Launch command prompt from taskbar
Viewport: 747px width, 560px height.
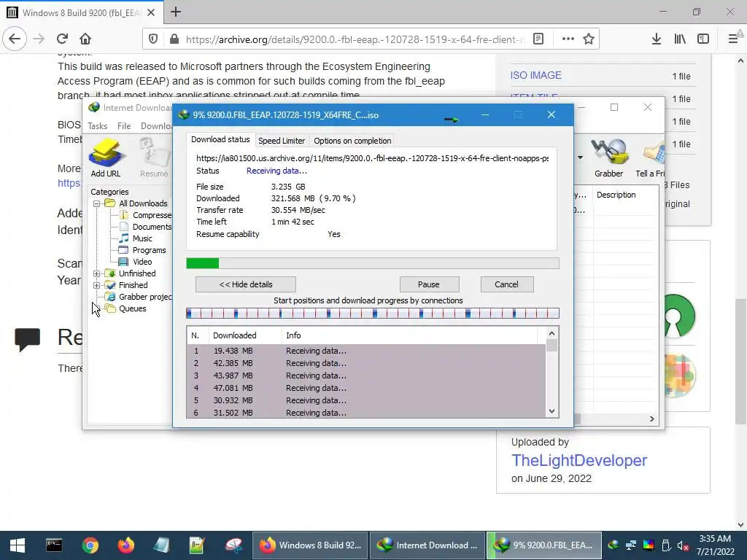[x=54, y=545]
